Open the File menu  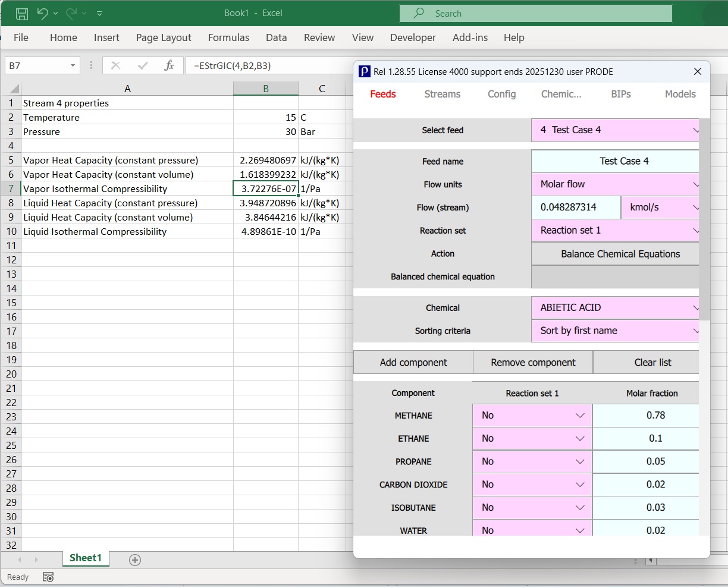[x=21, y=37]
